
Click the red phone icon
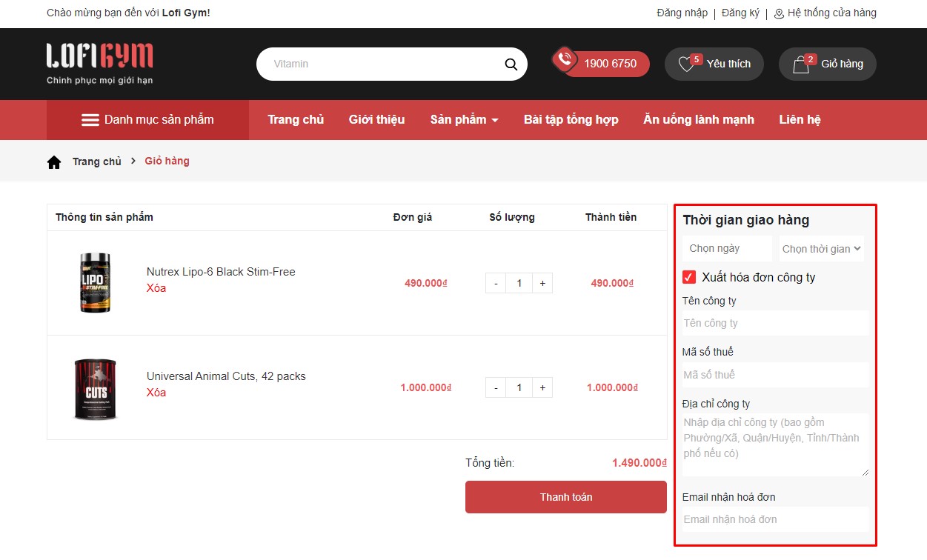tap(565, 59)
